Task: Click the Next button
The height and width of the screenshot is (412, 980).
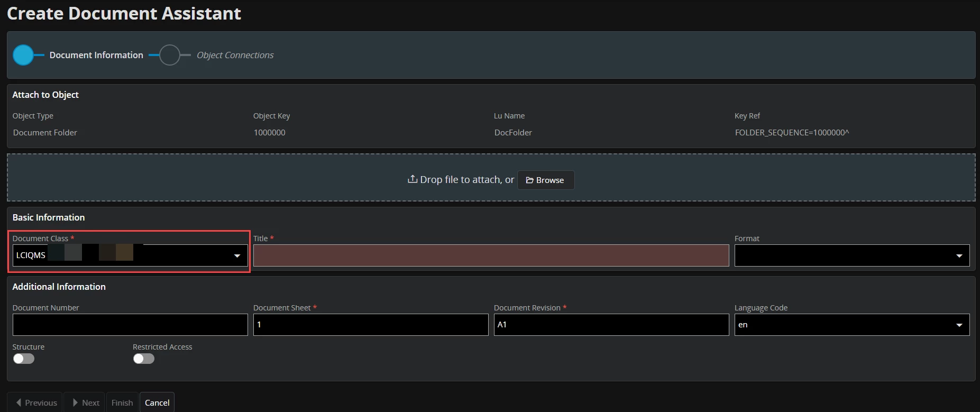Action: pos(85,402)
